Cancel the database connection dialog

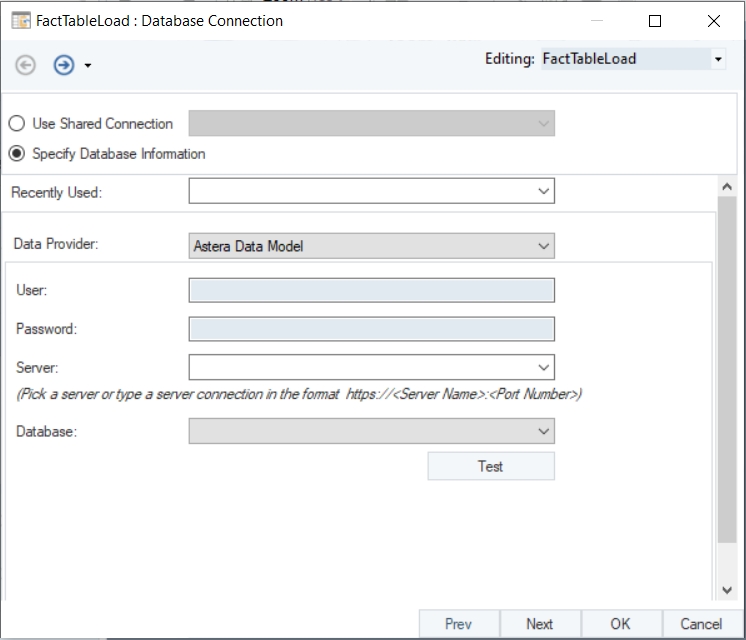(x=701, y=623)
